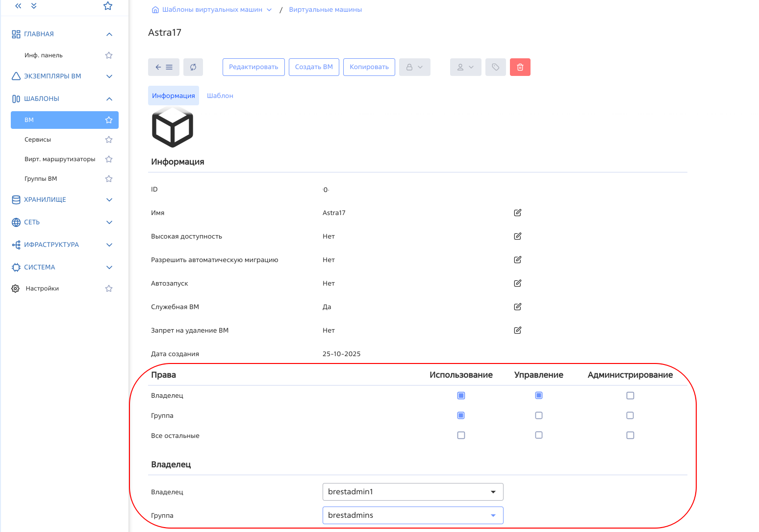Click edit icon for Служебная ВМ

(517, 307)
